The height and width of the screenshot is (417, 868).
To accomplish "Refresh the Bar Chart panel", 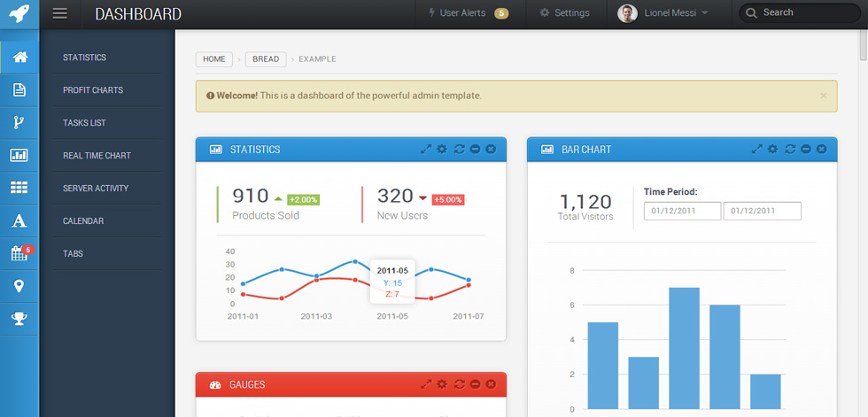I will point(790,150).
